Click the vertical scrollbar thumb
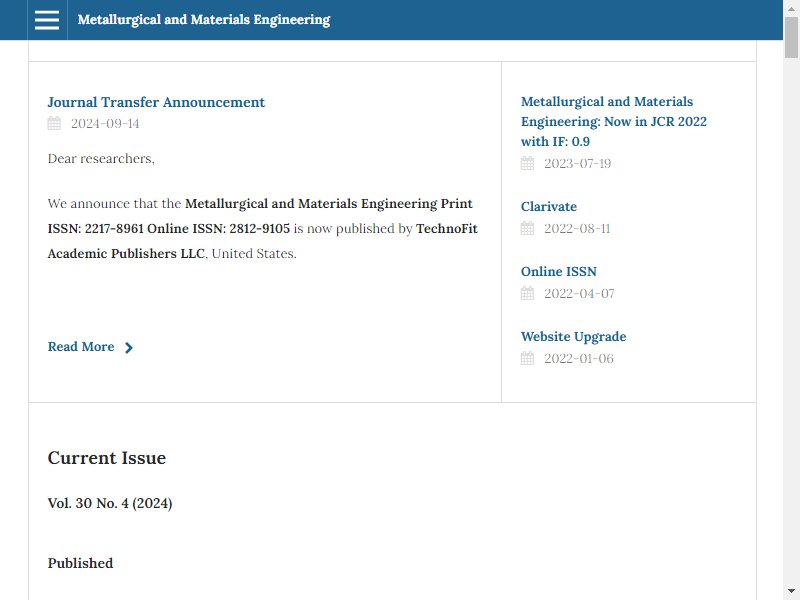Image resolution: width=800 pixels, height=600 pixels. click(x=791, y=37)
